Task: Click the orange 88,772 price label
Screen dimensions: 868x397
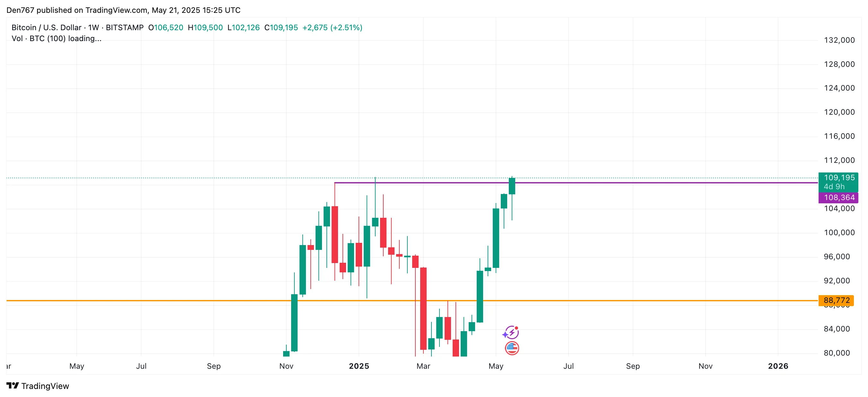Action: 836,300
